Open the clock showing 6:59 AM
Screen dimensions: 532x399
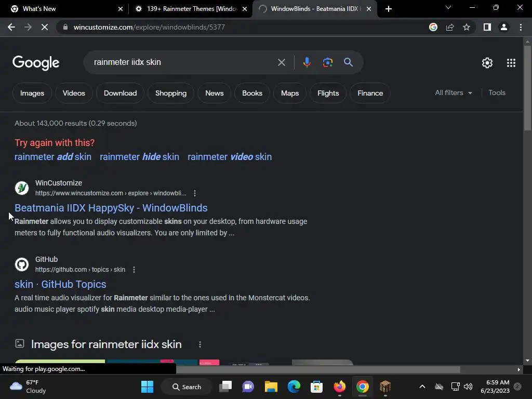tap(495, 387)
